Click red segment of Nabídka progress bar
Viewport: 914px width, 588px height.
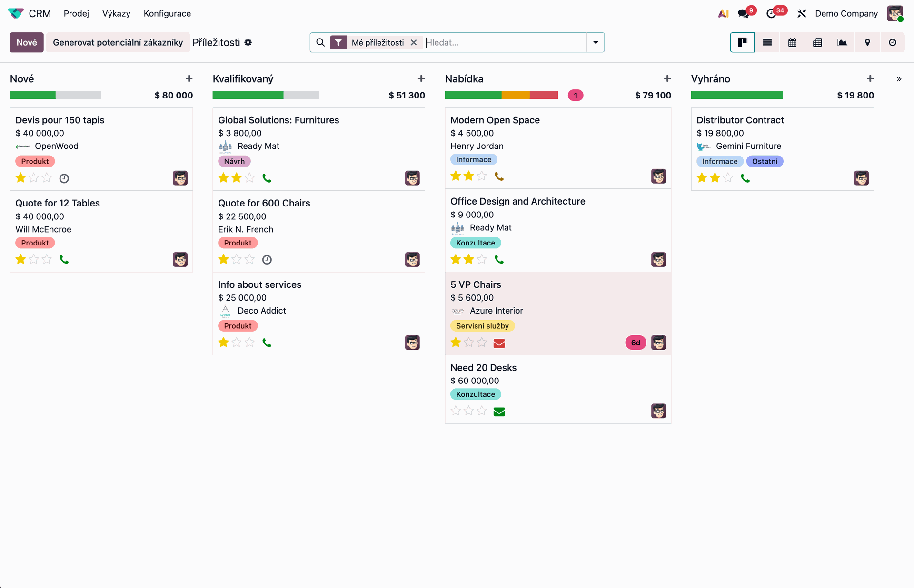tap(544, 95)
